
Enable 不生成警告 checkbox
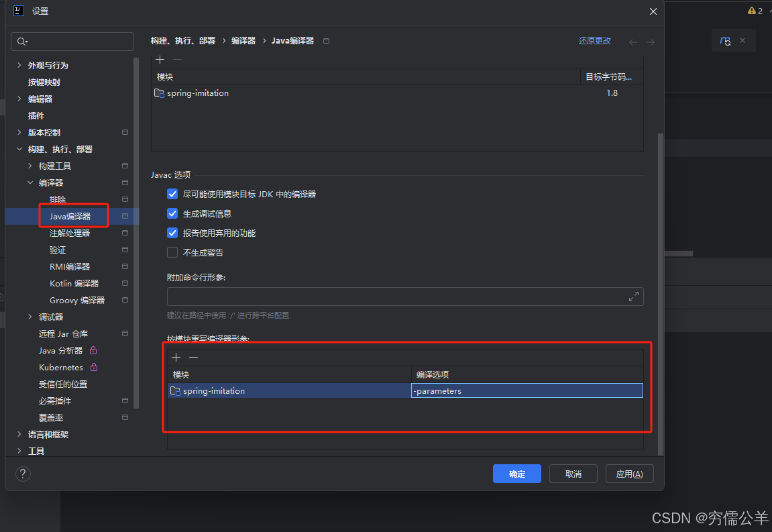point(172,252)
